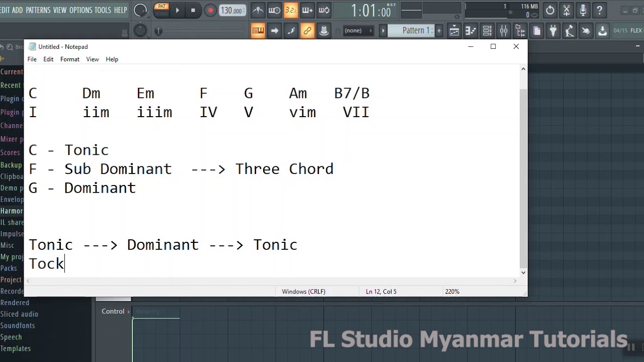Expand the Scores folder in FL browser
This screenshot has width=644, height=362.
coord(10,152)
